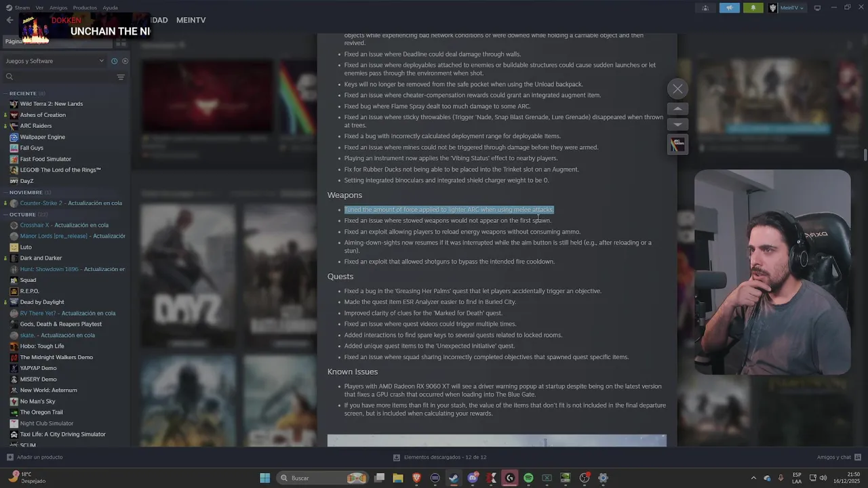Open NVIDIA app from taskbar

point(566,478)
